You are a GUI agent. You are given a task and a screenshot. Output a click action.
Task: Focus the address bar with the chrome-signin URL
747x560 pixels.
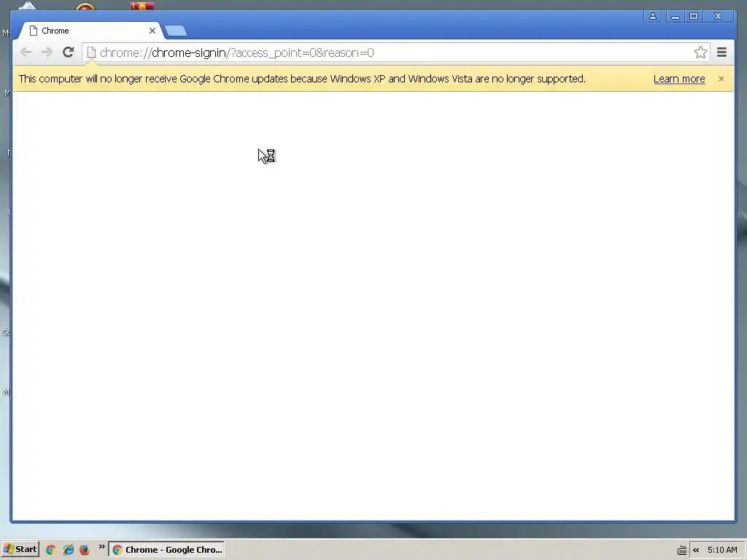point(396,52)
